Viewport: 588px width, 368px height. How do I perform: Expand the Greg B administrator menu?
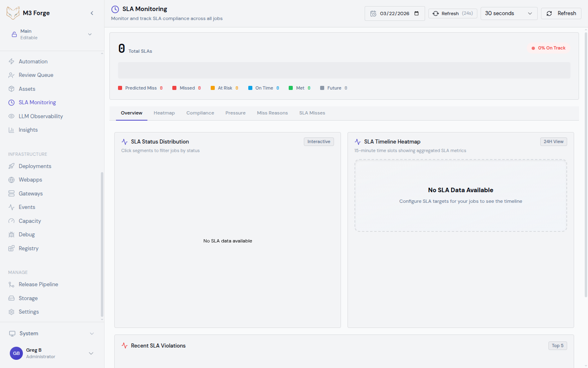point(90,353)
